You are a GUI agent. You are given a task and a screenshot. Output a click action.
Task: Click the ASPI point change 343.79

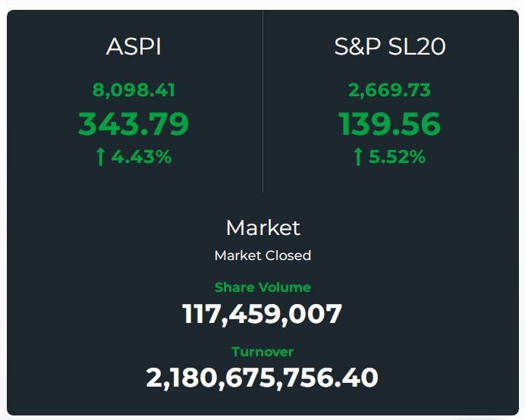[134, 124]
